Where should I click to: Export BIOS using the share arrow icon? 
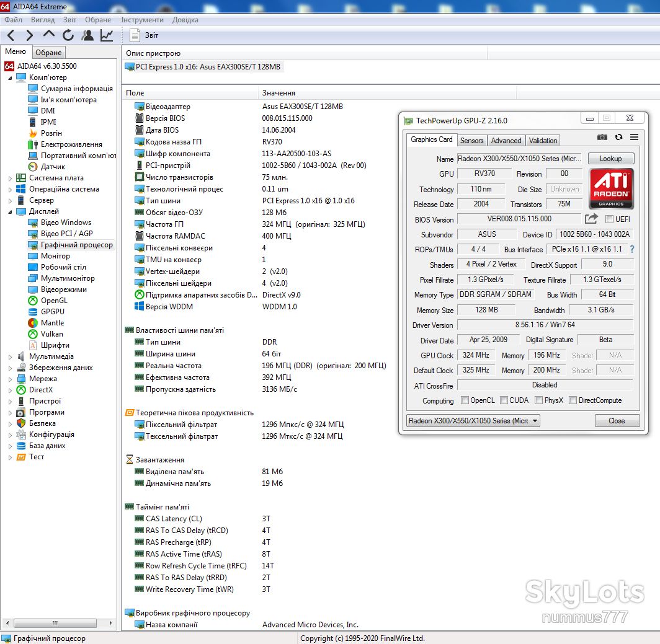click(x=591, y=219)
